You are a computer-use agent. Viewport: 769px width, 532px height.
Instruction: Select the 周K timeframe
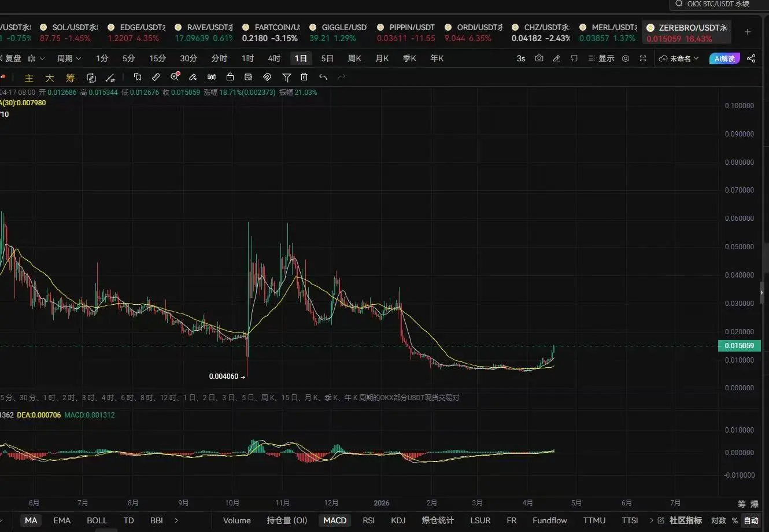[354, 58]
